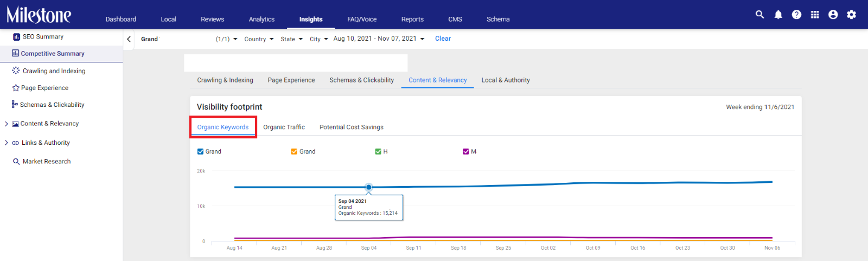
Task: Open the Country filter dropdown
Action: 259,39
